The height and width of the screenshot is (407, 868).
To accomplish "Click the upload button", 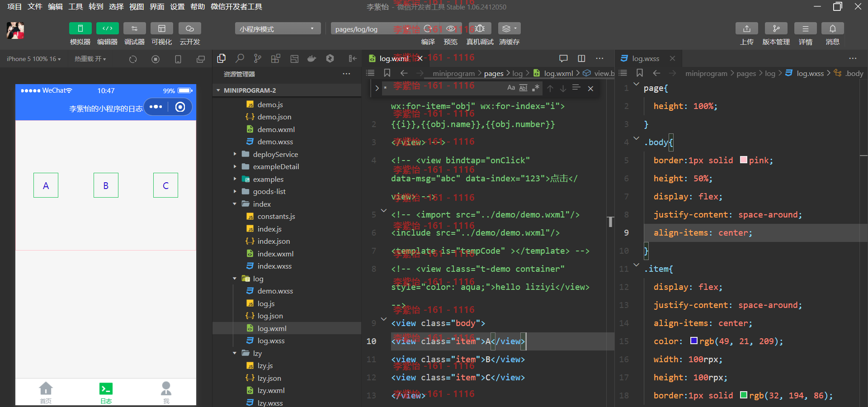I will pos(747,28).
